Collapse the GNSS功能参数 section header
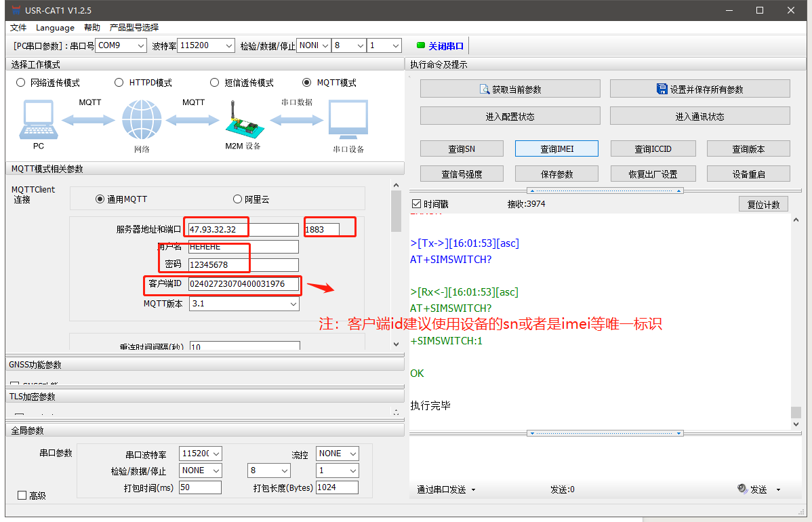 coord(205,365)
